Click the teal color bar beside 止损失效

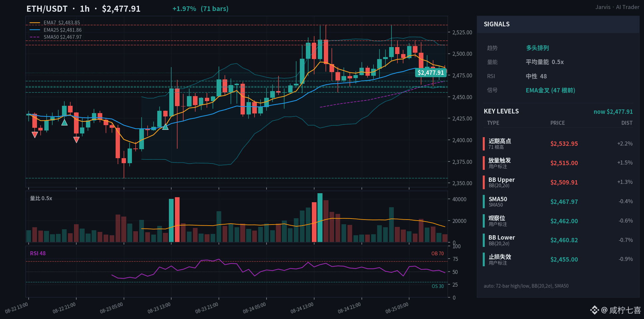(484, 260)
